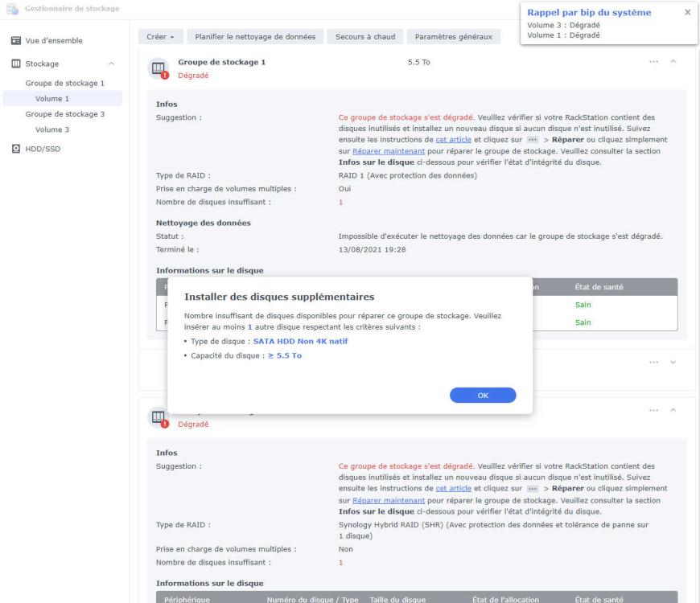Screen dimensions: 700x603
Task: Click first Sain health status in table
Action: point(583,305)
